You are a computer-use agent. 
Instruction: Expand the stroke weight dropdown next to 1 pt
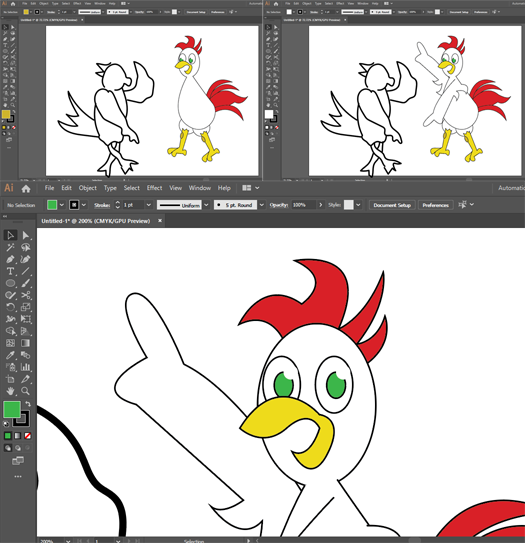pos(149,205)
